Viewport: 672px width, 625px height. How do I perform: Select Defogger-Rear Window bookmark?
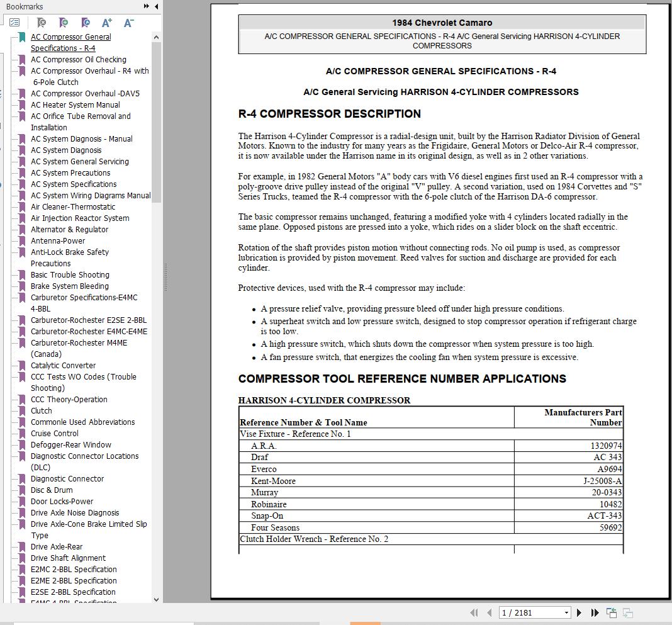pyautogui.click(x=70, y=445)
